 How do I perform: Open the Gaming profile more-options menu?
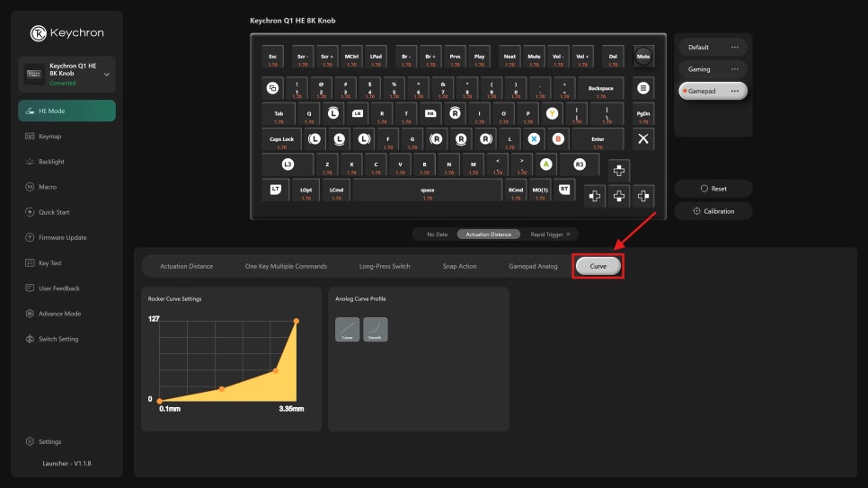click(x=735, y=69)
